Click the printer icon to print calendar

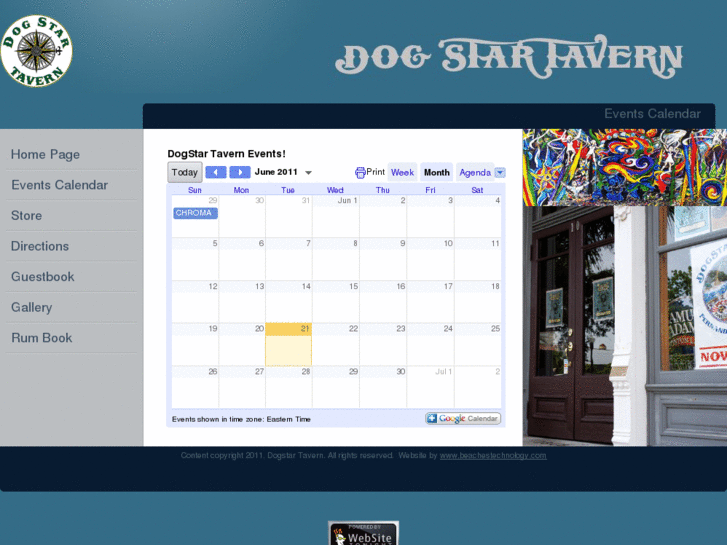click(360, 173)
